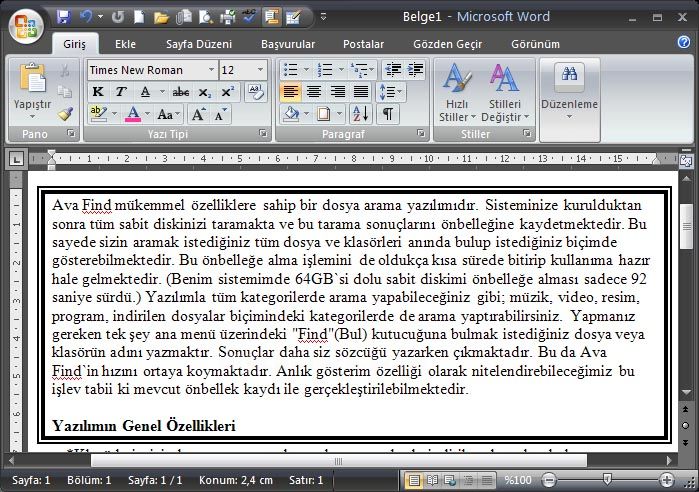Viewport: 699px width, 492px height.
Task: Switch to the Ekle tab
Action: pyautogui.click(x=125, y=44)
